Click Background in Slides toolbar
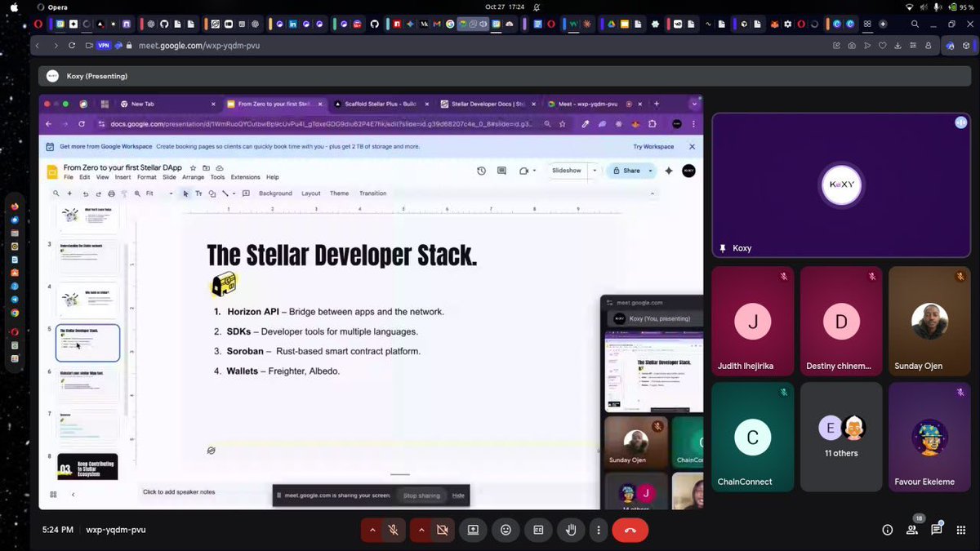 (x=275, y=193)
